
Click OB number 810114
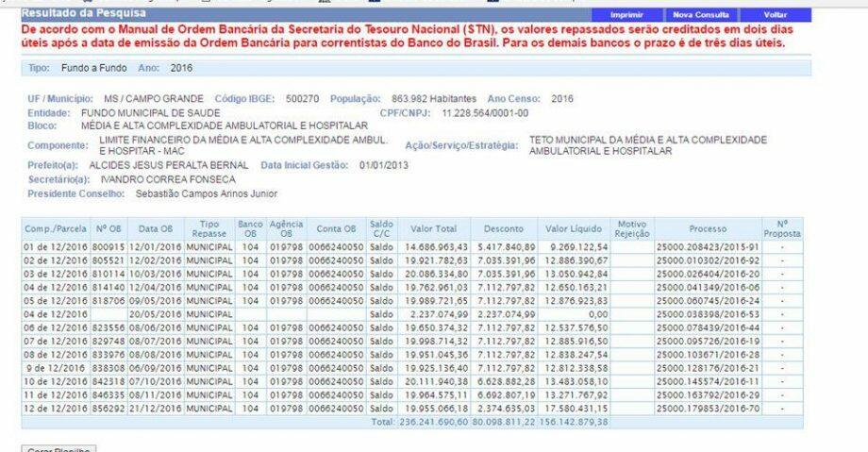[108, 274]
